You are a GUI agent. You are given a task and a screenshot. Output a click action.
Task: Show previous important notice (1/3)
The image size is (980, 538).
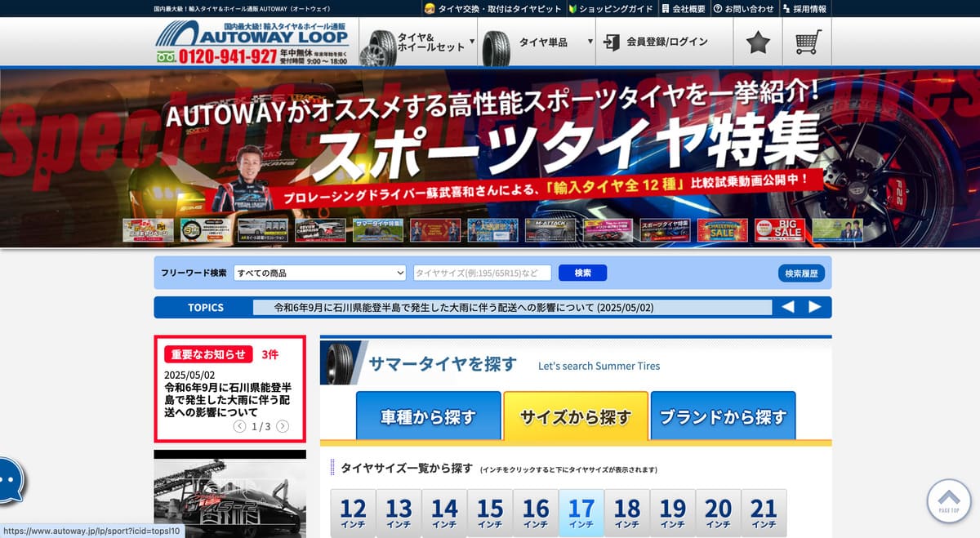pos(239,426)
